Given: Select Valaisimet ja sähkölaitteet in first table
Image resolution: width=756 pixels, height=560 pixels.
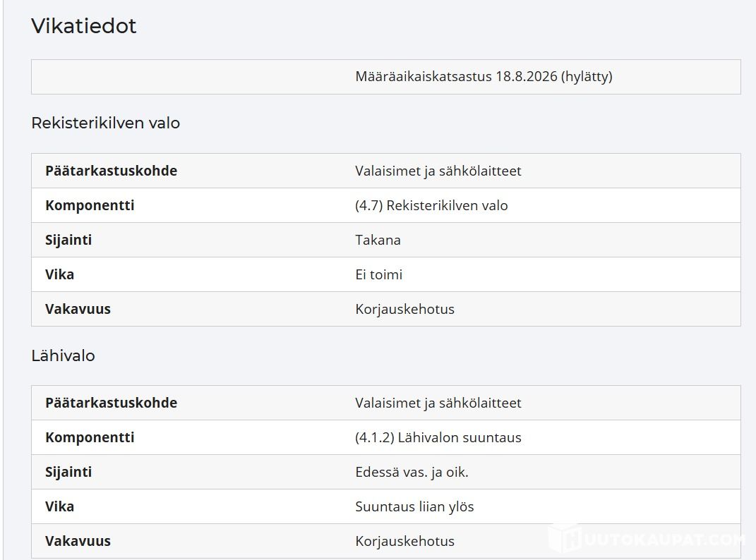Looking at the screenshot, I should (x=438, y=171).
